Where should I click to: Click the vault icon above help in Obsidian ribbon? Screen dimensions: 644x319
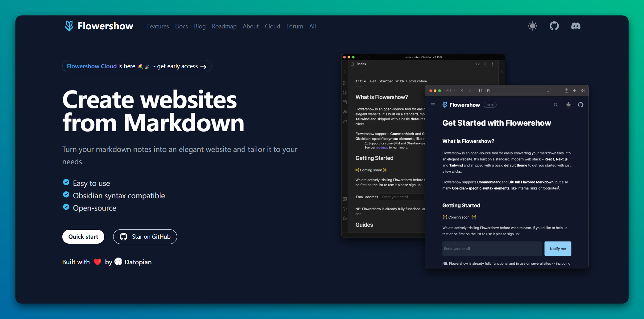point(345,199)
